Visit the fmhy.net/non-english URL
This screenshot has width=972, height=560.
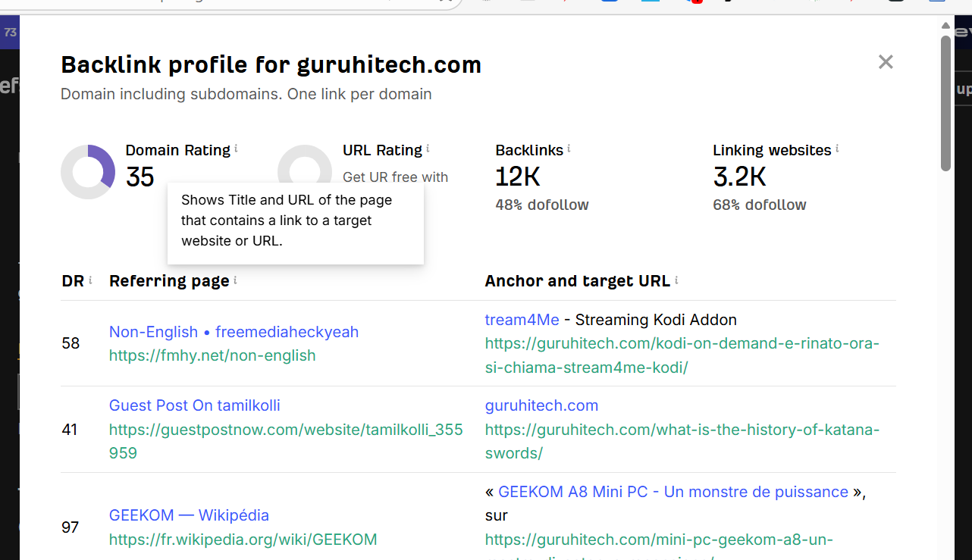(212, 355)
